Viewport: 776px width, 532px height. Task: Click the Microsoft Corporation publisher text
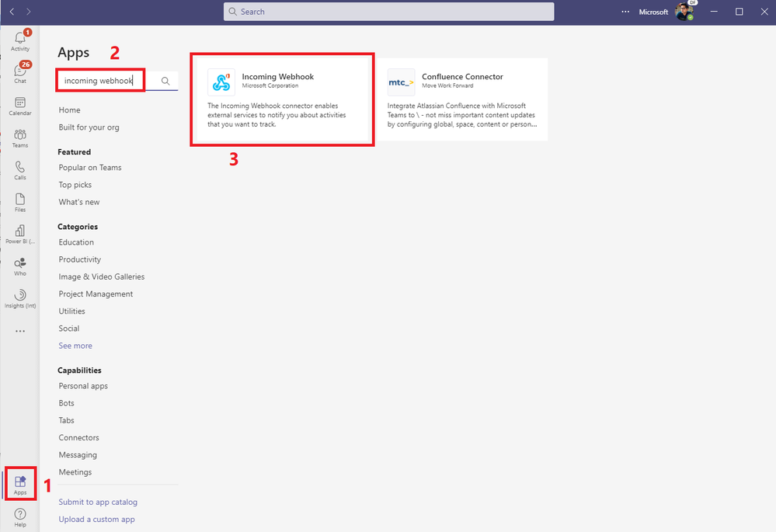point(270,85)
